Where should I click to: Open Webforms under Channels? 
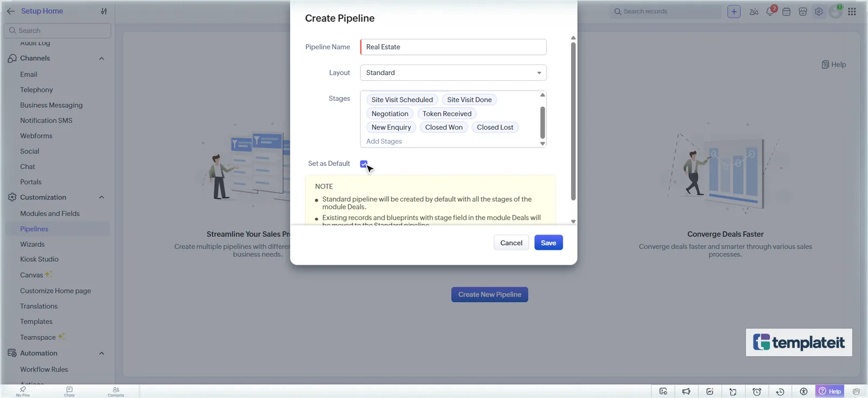tap(36, 136)
